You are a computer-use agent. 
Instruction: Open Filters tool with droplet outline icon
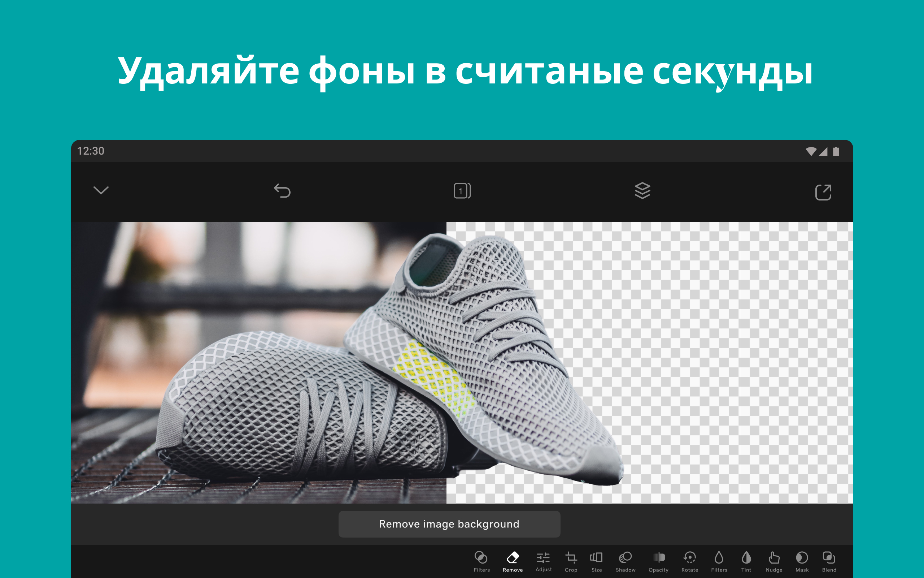click(x=719, y=561)
